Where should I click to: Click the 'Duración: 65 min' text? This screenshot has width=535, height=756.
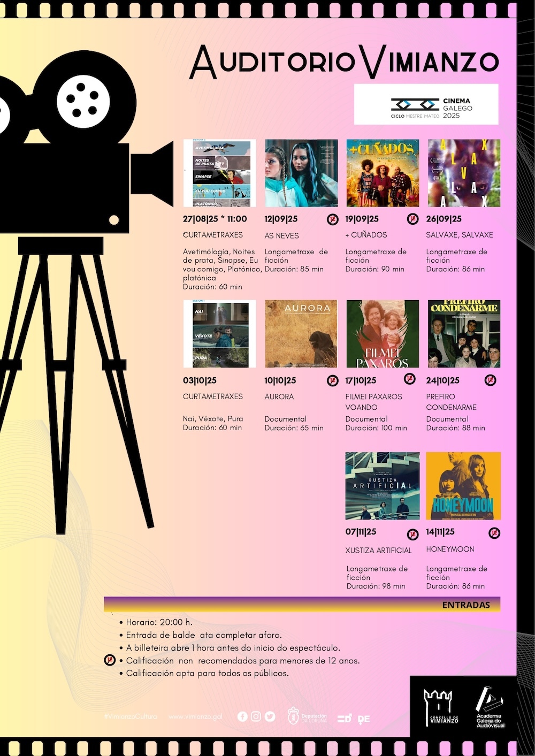[294, 428]
